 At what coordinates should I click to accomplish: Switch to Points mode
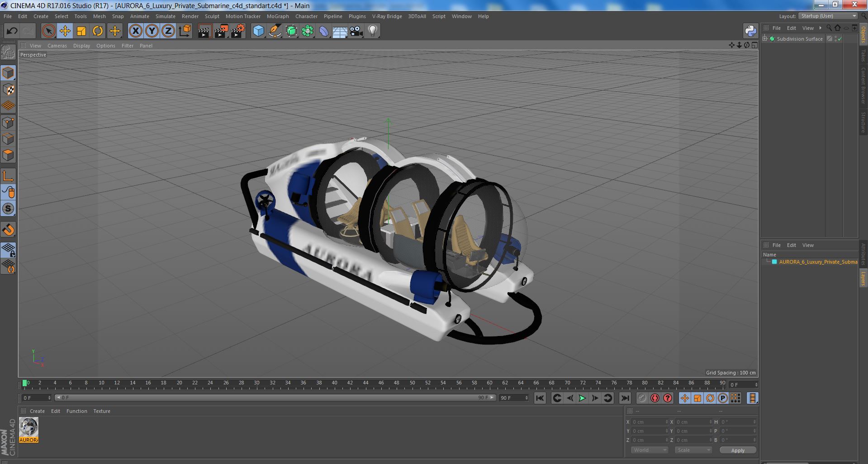(8, 123)
